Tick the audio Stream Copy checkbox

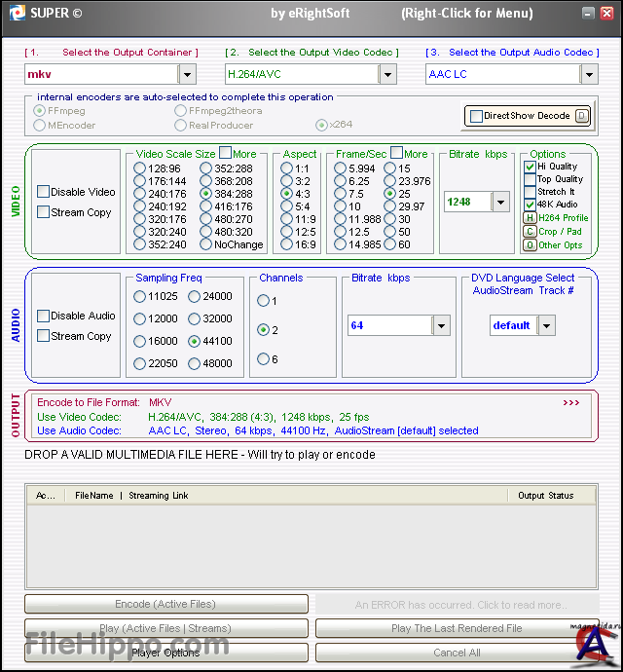(x=44, y=336)
